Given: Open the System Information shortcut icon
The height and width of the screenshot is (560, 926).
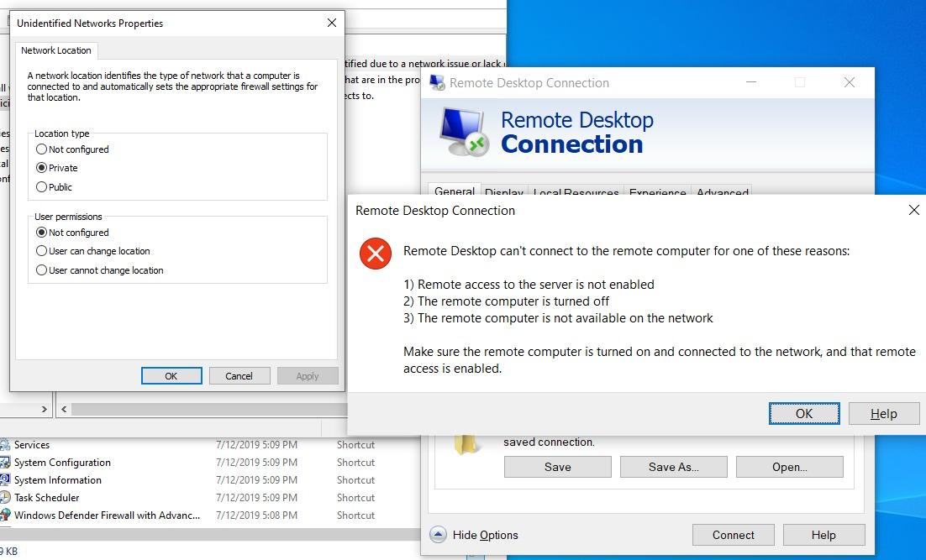Looking at the screenshot, I should 5,479.
